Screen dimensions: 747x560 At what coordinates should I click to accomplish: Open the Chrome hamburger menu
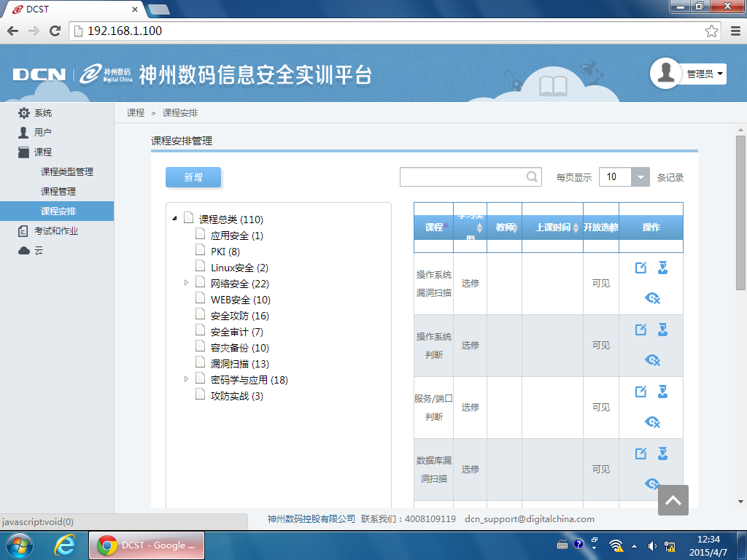(x=735, y=31)
